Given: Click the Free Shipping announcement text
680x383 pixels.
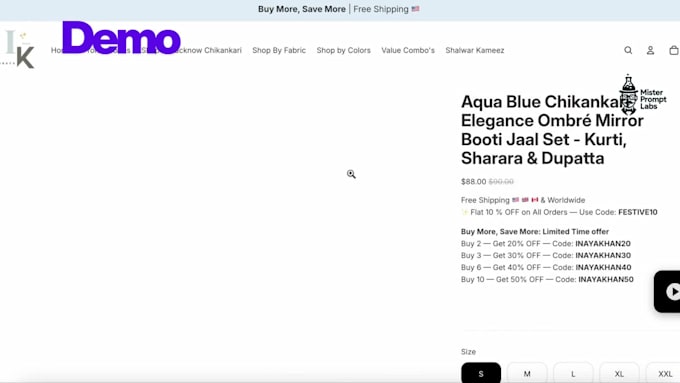Looking at the screenshot, I should tap(386, 9).
